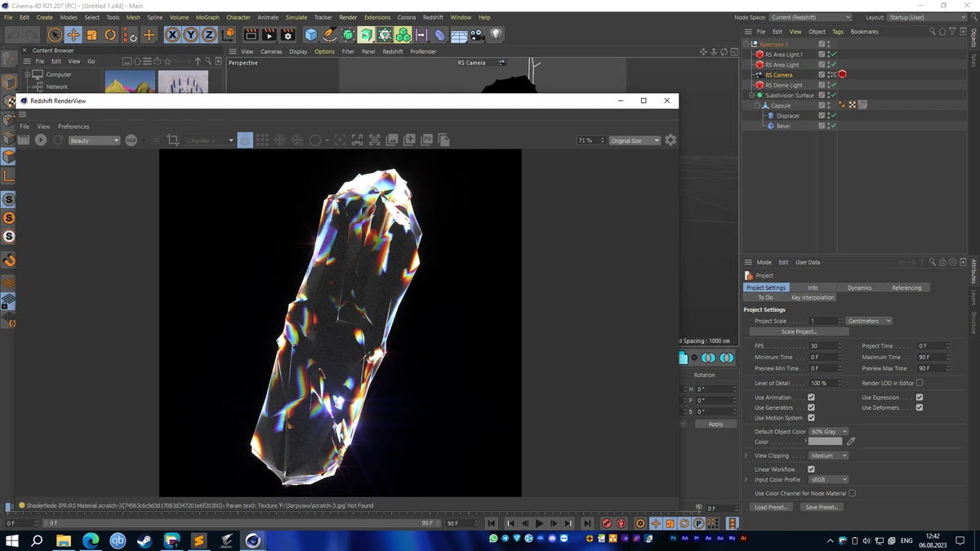Viewport: 980px width, 551px height.
Task: Open Input Color Profile sRGB dropdown
Action: (828, 480)
